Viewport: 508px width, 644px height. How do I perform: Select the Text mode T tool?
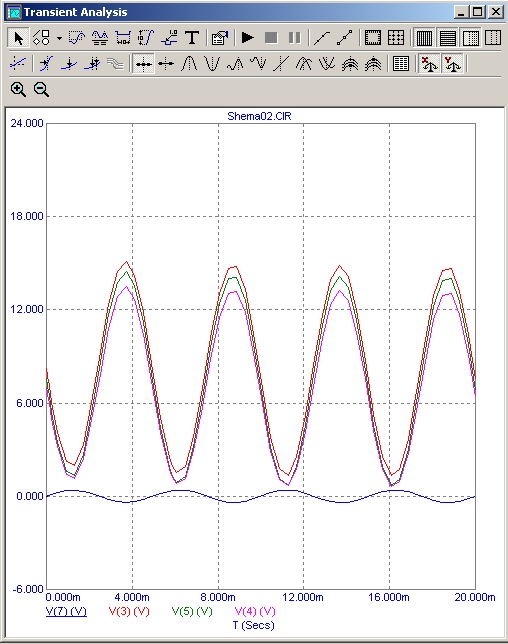pos(192,38)
